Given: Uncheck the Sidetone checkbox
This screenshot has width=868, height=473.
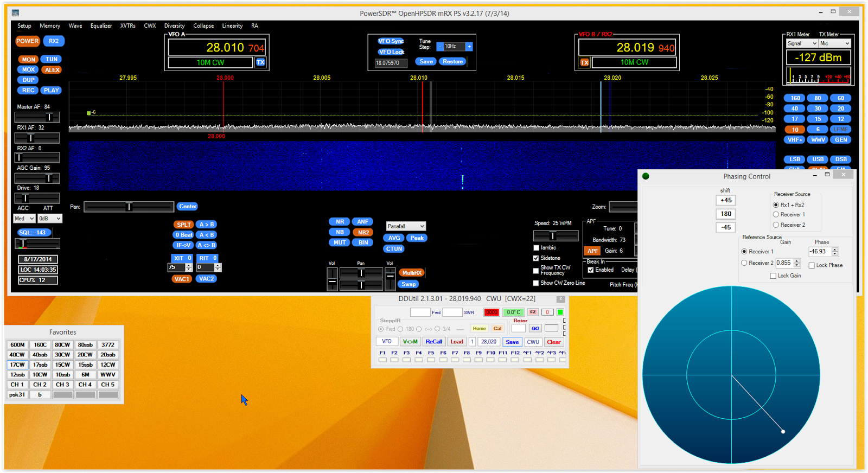Looking at the screenshot, I should point(536,258).
